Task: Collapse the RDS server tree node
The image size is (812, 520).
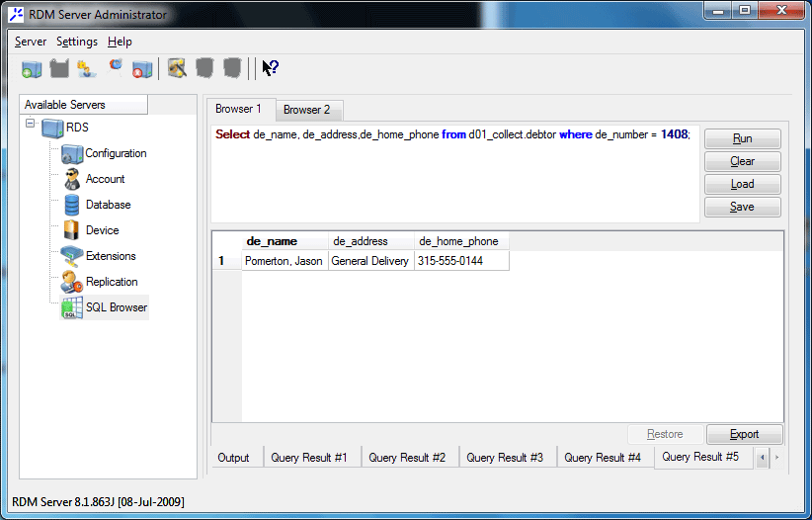Action: [x=30, y=124]
